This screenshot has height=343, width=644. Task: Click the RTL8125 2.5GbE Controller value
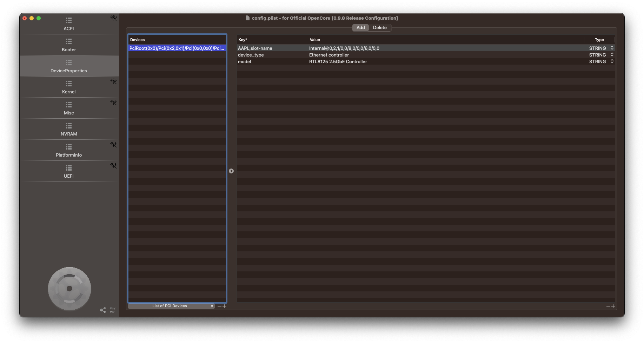338,61
